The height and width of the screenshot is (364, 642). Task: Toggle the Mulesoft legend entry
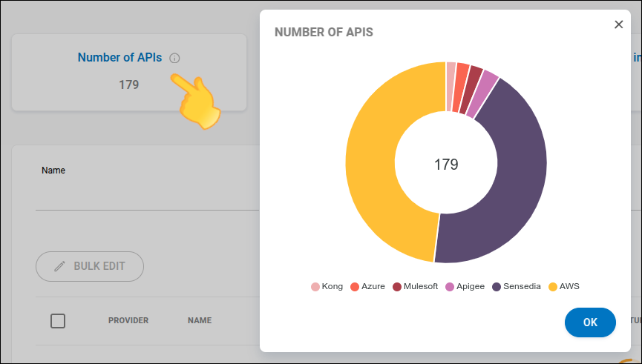(414, 286)
